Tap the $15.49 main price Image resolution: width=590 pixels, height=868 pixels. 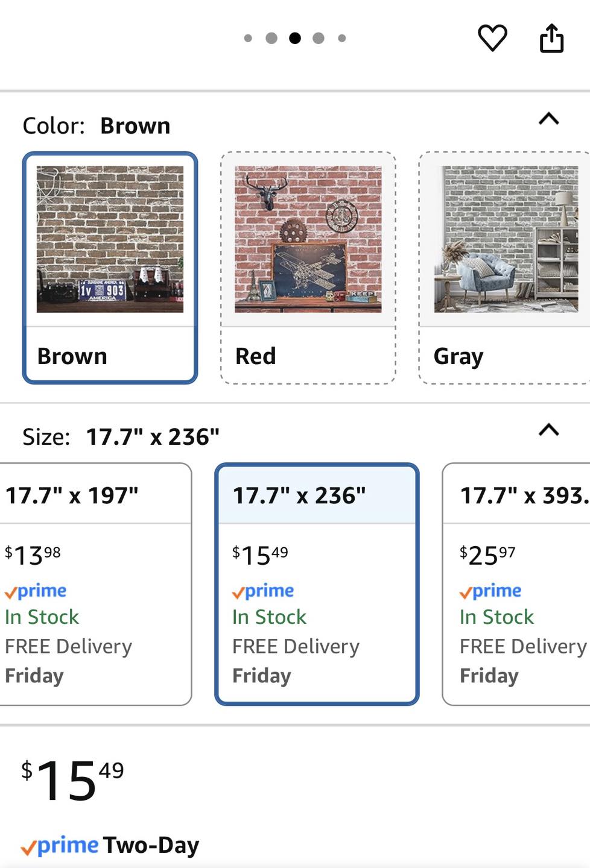pyautogui.click(x=72, y=780)
